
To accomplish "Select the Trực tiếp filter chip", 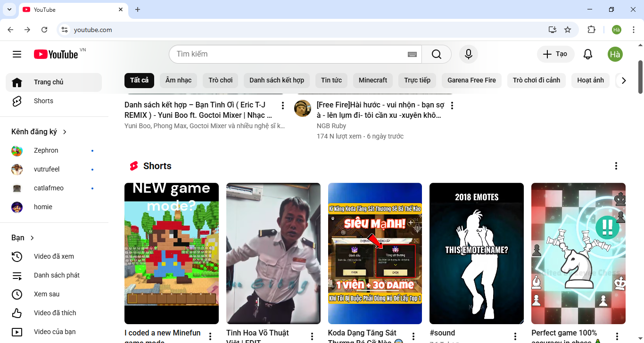I will [417, 80].
